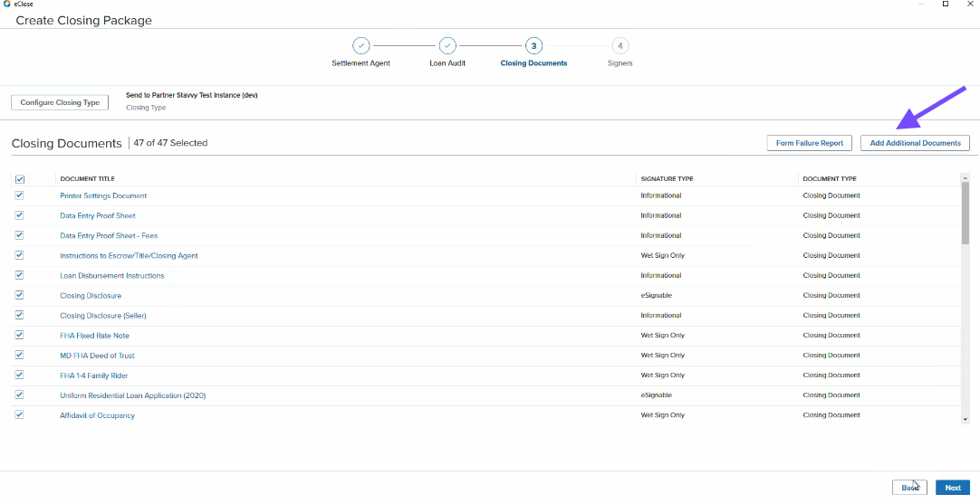Click Add Additional Documents button
Viewport: 980px width, 504px height.
click(915, 143)
